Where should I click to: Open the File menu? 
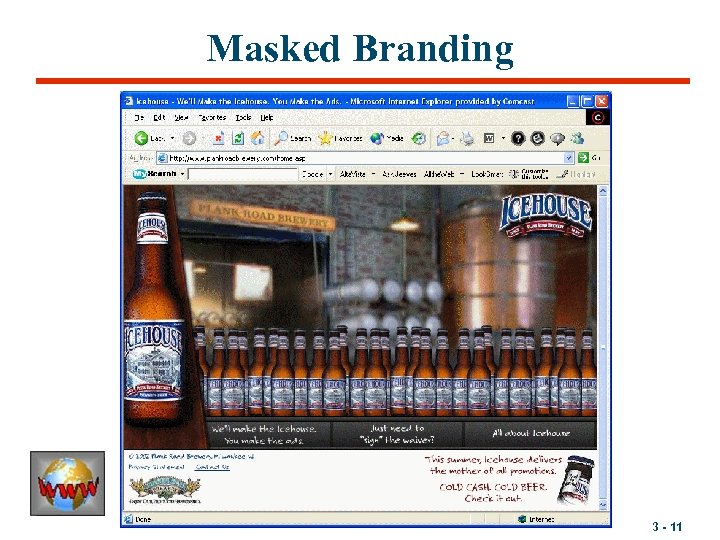(x=139, y=118)
